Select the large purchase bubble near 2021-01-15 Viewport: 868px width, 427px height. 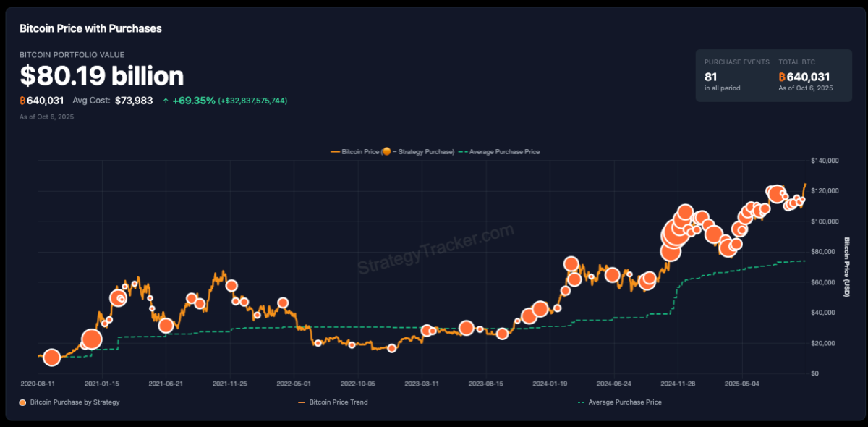[x=91, y=339]
